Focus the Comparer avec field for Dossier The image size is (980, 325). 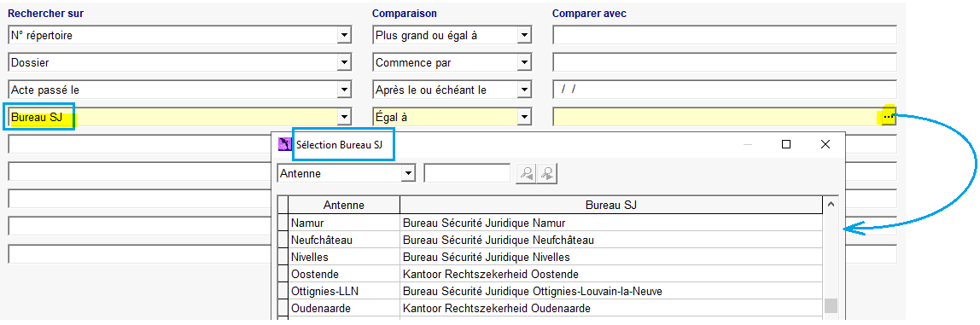pos(725,62)
